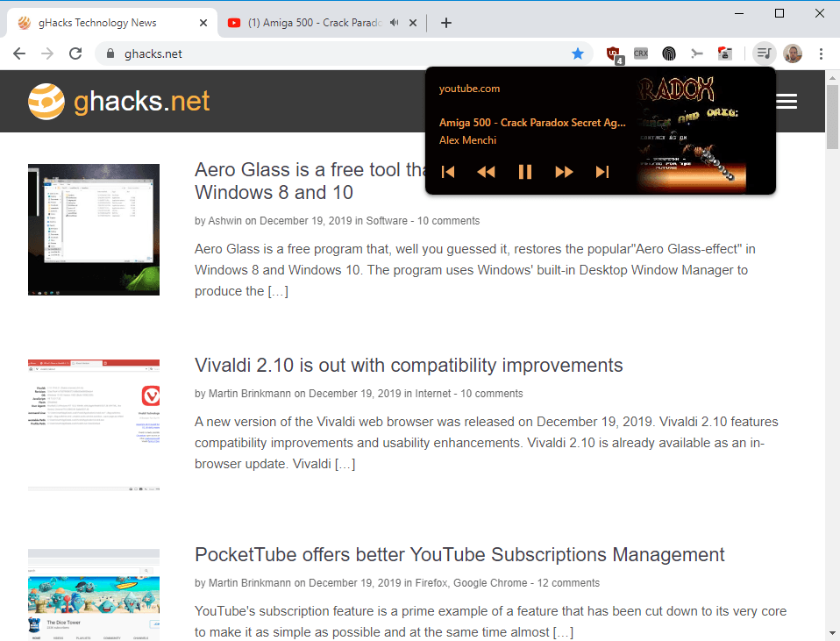Open the global media controls toolbar icon
Viewport: 840px width, 641px height.
[x=764, y=53]
